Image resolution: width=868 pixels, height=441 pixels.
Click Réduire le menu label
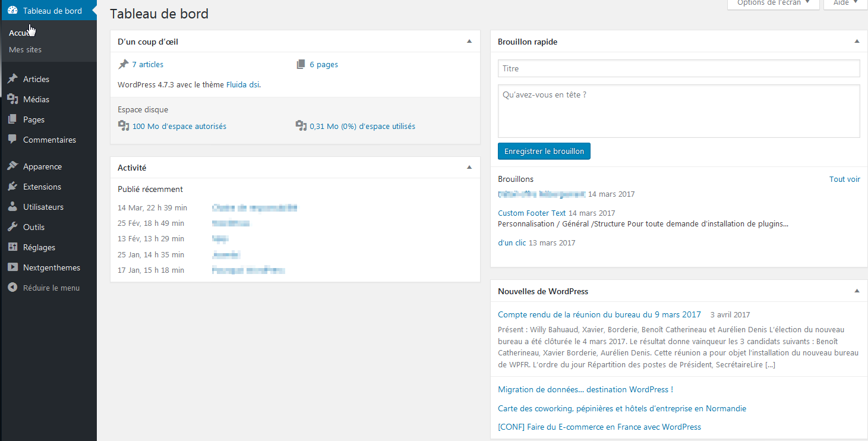coord(51,288)
